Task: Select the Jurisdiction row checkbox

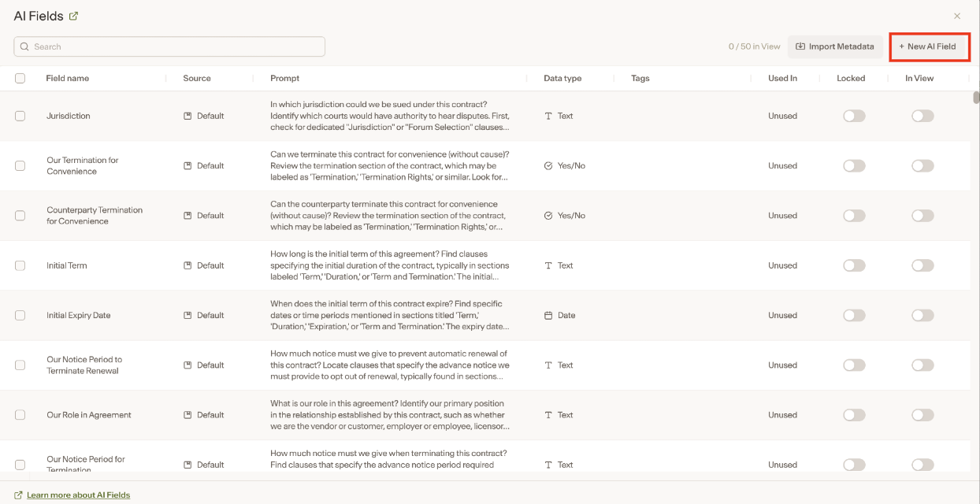Action: 20,116
